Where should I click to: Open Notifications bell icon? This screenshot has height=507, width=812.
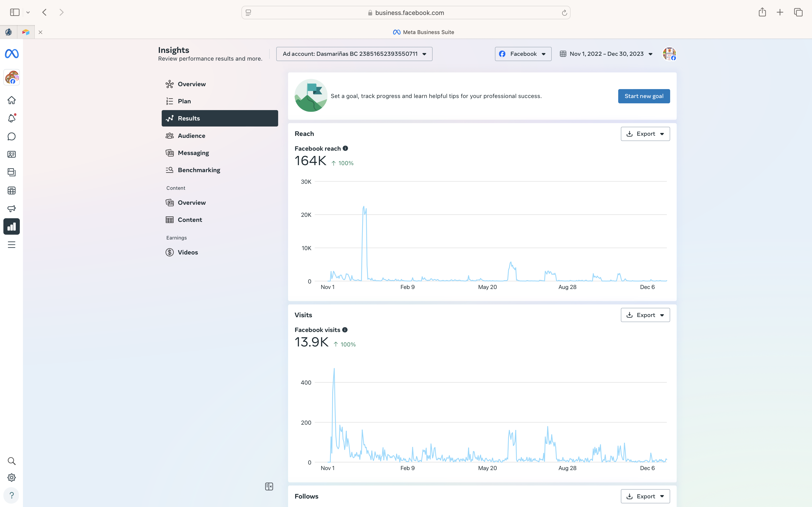click(11, 118)
